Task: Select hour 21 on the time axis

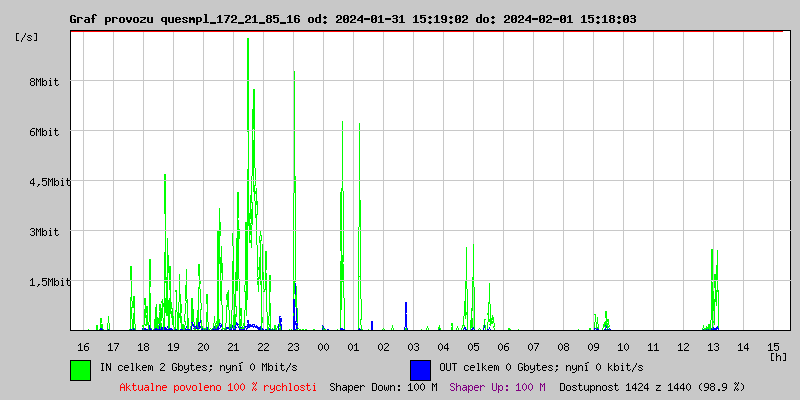Action: (x=233, y=346)
